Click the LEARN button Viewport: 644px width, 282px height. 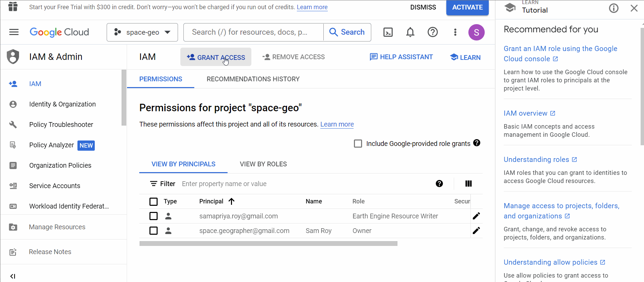click(465, 57)
